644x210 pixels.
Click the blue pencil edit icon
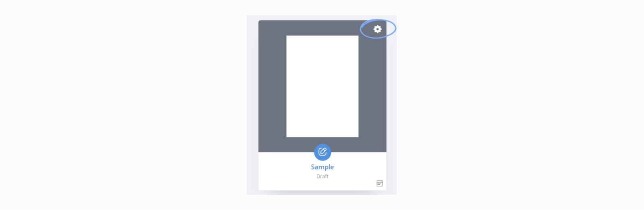click(322, 152)
